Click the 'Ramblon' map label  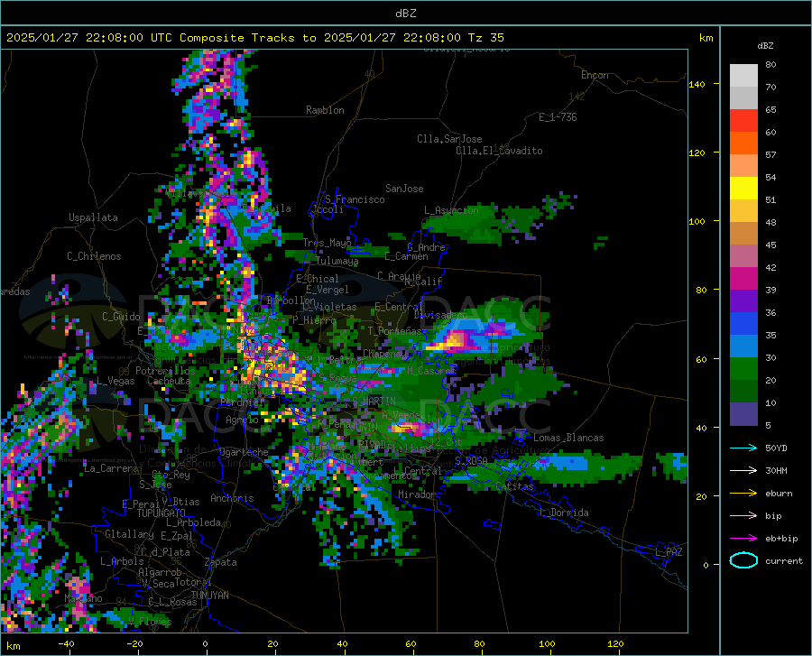point(325,110)
